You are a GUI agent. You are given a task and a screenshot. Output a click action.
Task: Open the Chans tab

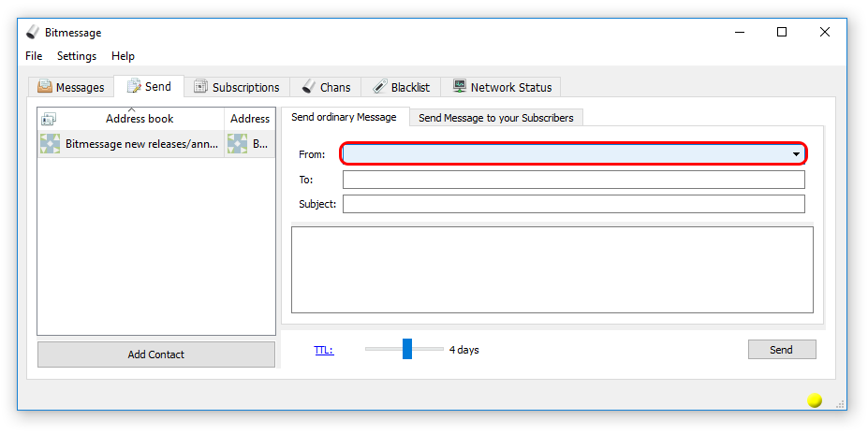pyautogui.click(x=326, y=87)
